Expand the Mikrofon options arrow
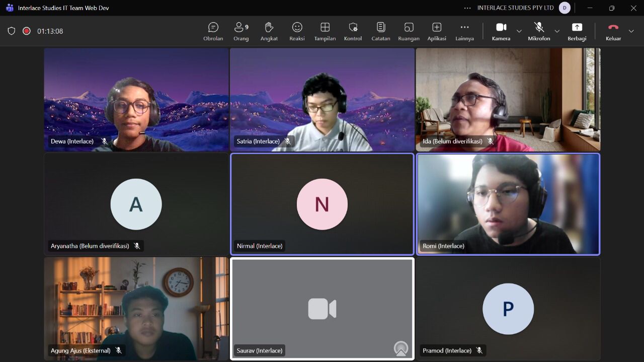644x362 pixels. [557, 31]
